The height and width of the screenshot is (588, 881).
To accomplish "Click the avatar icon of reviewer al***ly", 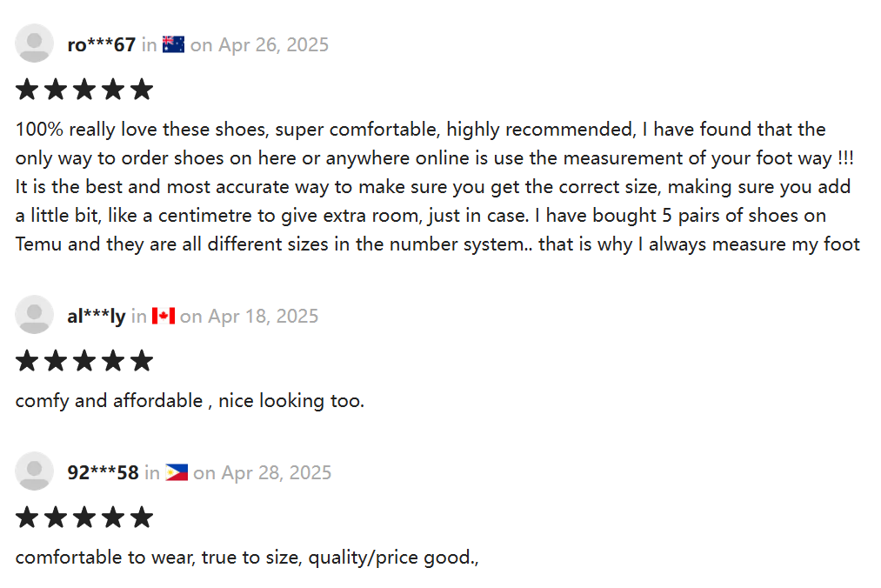I will pyautogui.click(x=34, y=315).
